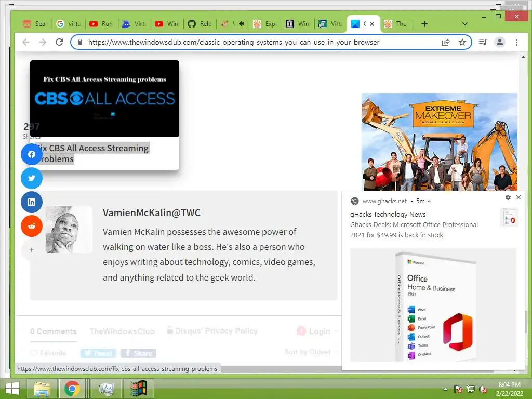Reload the current page
532x399 pixels.
tap(59, 42)
